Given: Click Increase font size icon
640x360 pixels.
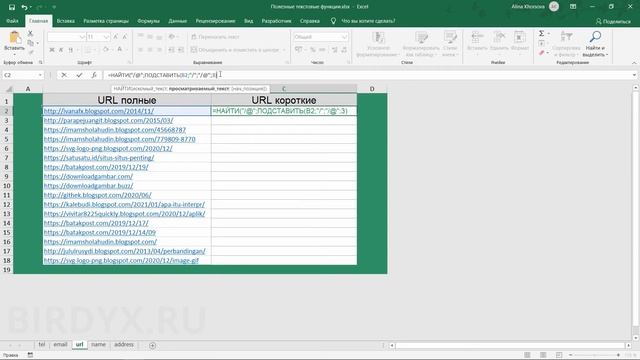Looking at the screenshot, I should (x=116, y=37).
